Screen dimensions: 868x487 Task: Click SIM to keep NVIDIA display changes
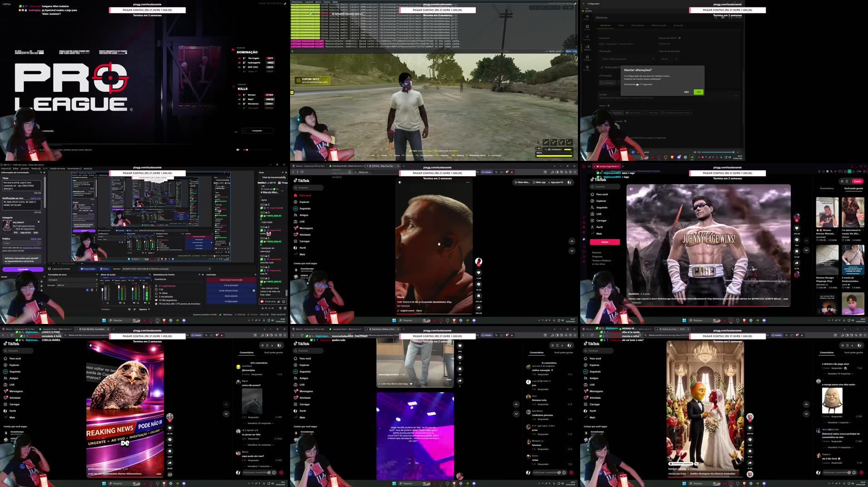pos(698,92)
